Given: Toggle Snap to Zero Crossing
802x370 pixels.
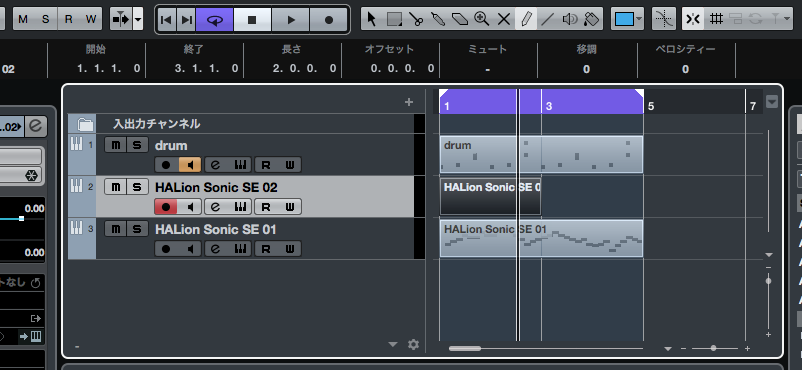Looking at the screenshot, I should [664, 19].
